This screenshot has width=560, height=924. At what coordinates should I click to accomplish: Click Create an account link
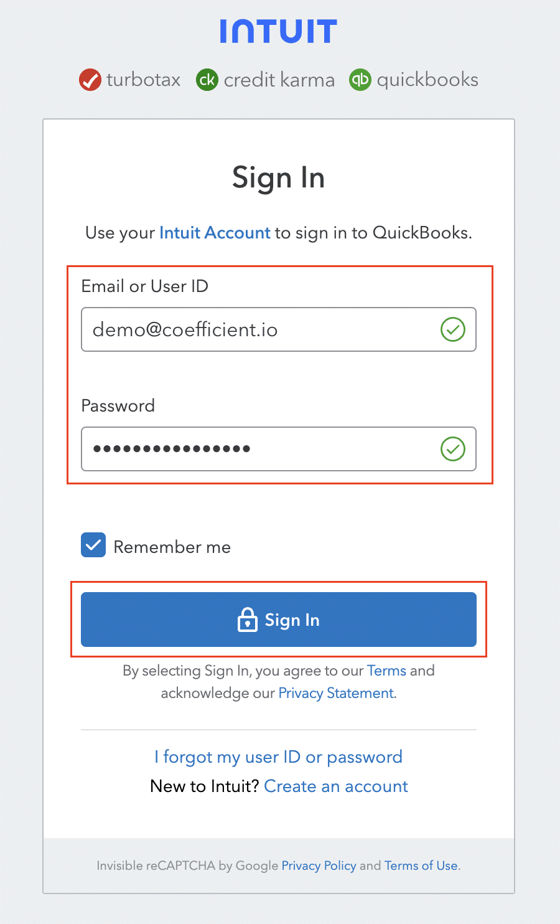click(x=336, y=786)
